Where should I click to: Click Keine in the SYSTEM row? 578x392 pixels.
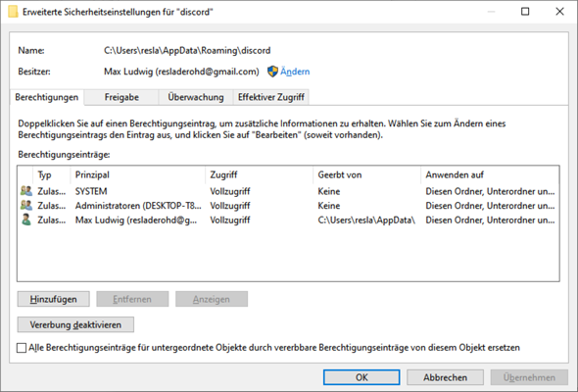[x=329, y=191]
